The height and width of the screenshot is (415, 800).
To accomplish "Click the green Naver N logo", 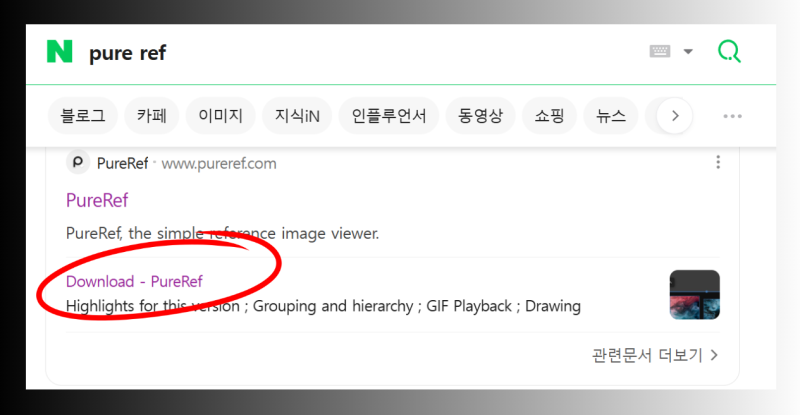I will point(59,52).
